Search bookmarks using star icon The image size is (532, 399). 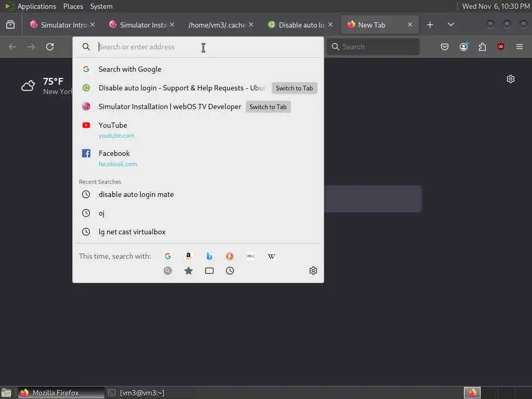click(x=189, y=271)
